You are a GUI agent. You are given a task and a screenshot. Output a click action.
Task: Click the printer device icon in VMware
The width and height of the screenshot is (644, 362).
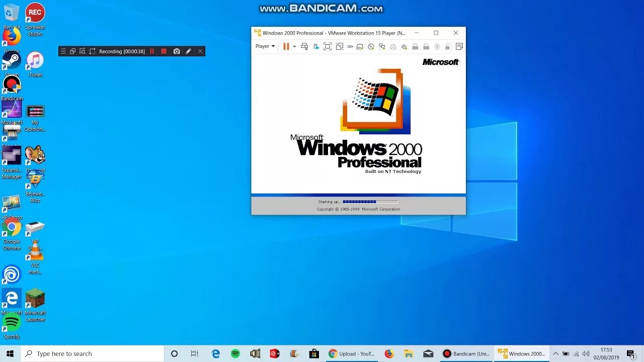(x=393, y=46)
